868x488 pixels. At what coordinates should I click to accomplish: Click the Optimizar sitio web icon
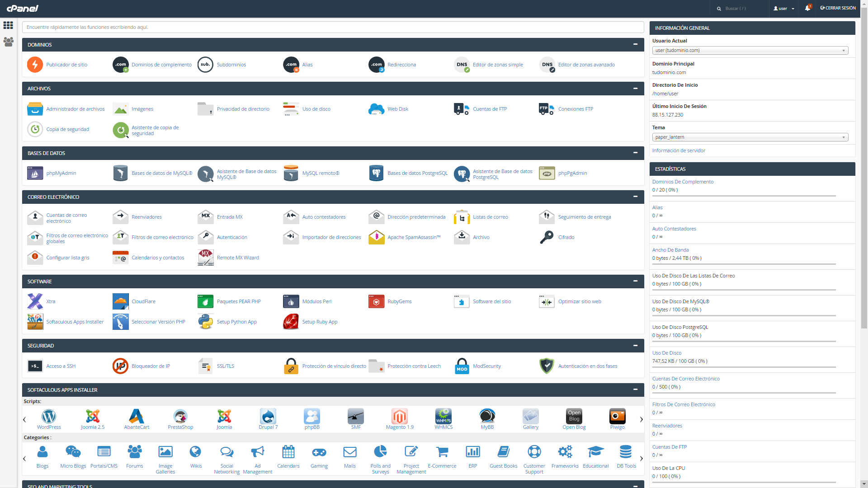[547, 301]
